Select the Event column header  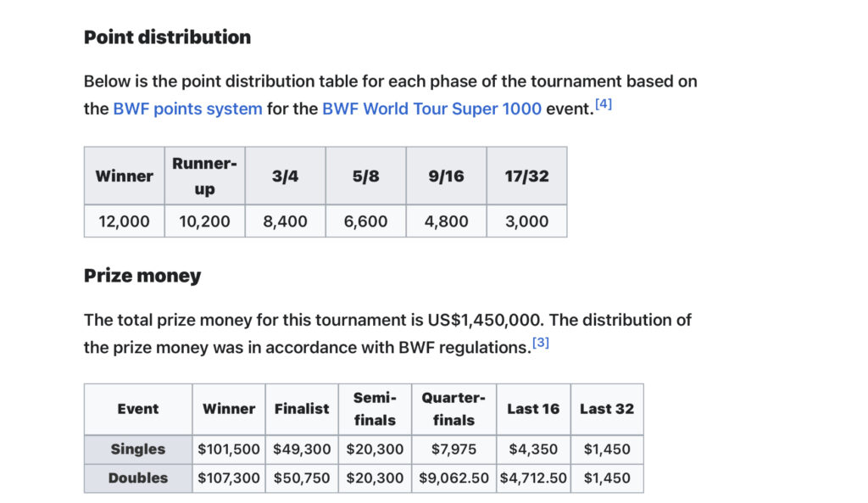pyautogui.click(x=138, y=409)
